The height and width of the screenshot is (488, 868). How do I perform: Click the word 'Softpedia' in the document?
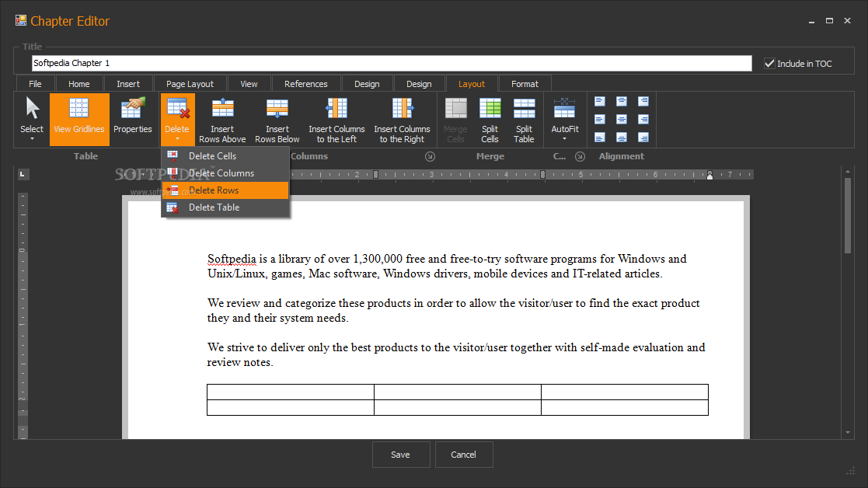tap(232, 259)
